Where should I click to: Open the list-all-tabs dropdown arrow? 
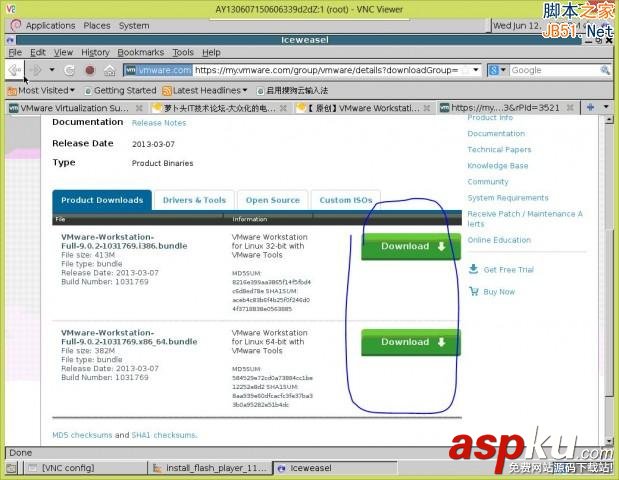pos(606,107)
